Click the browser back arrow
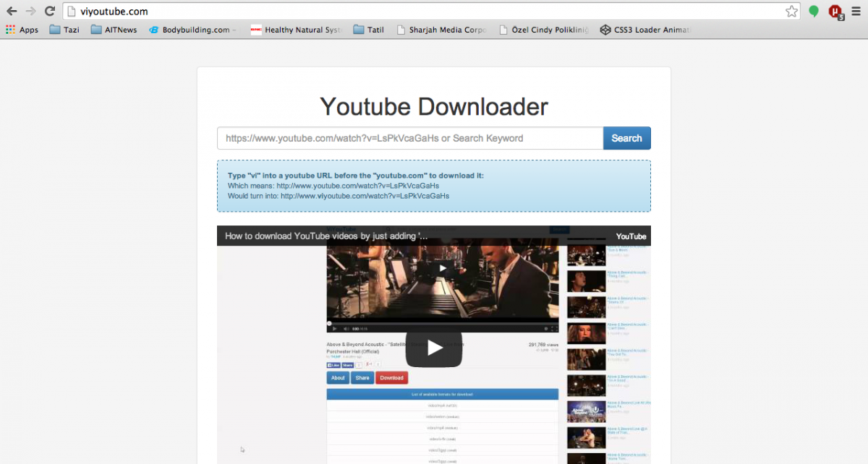 [x=12, y=11]
